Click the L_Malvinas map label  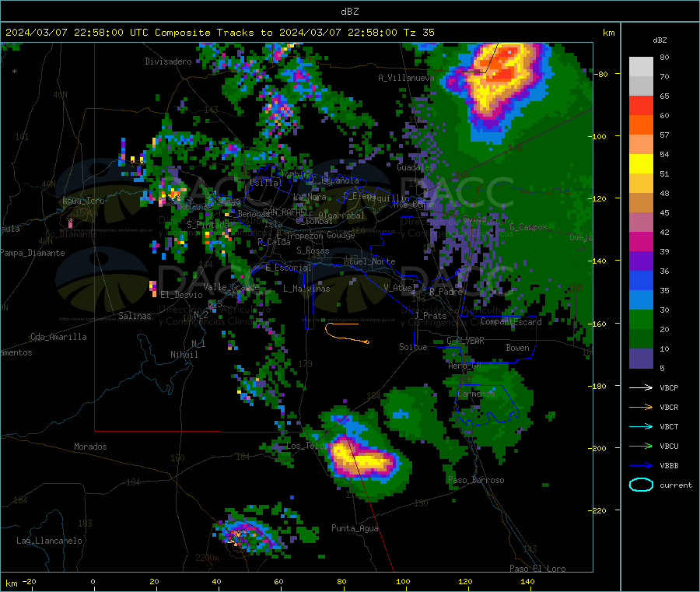click(306, 289)
